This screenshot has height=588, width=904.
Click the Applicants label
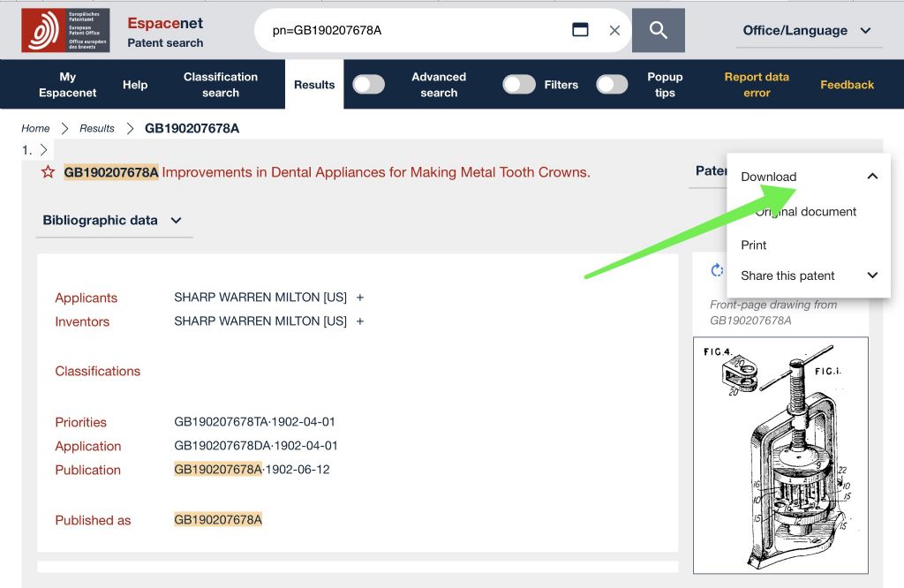(x=87, y=298)
